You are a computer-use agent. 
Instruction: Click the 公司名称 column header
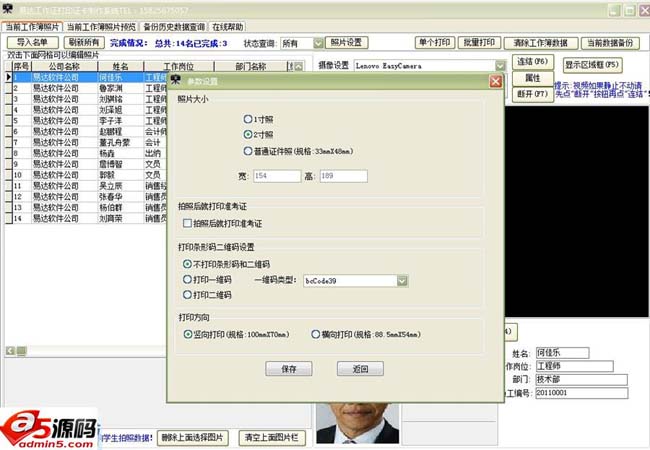tap(64, 66)
